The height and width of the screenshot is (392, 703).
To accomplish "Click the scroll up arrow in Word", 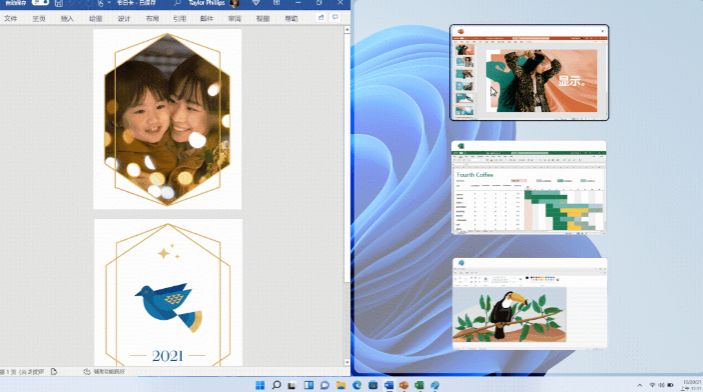I will click(x=347, y=30).
